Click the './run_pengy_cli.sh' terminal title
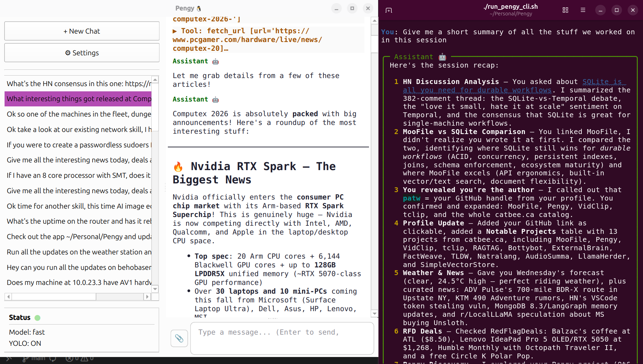643x364 pixels. point(511,7)
